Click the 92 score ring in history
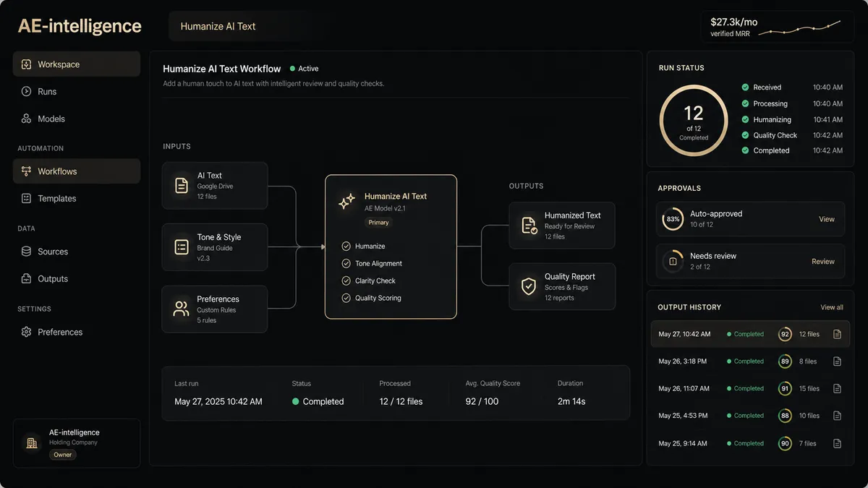Viewport: 868px width, 488px height. tap(785, 334)
